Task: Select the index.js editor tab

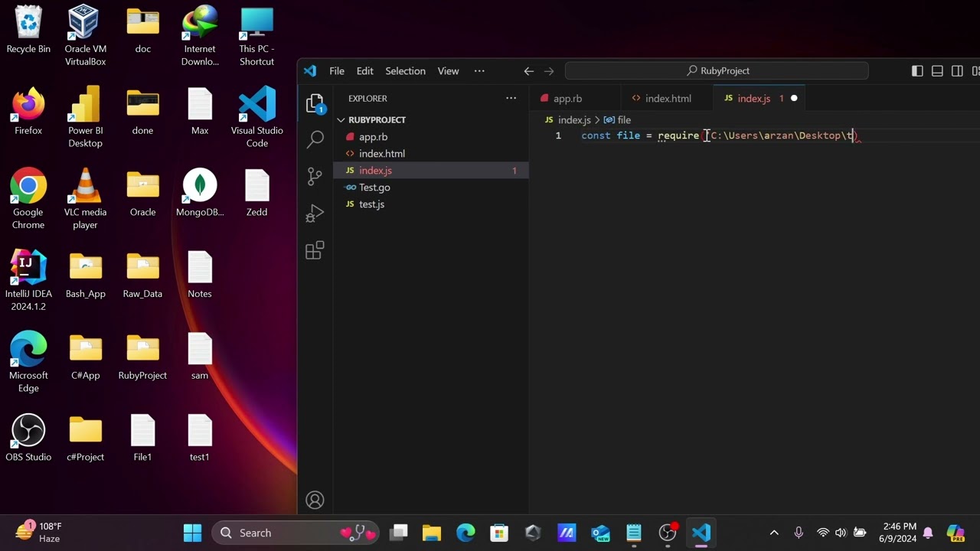Action: coord(753,99)
